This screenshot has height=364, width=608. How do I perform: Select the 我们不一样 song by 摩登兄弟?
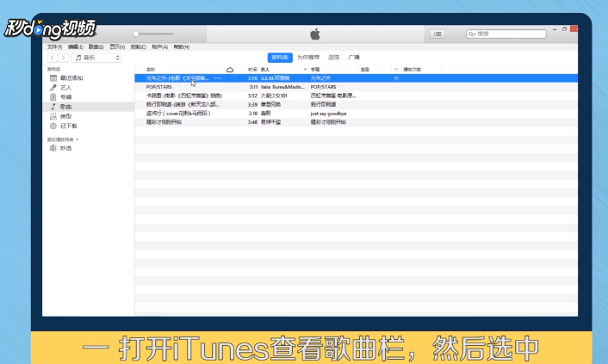[356, 105]
